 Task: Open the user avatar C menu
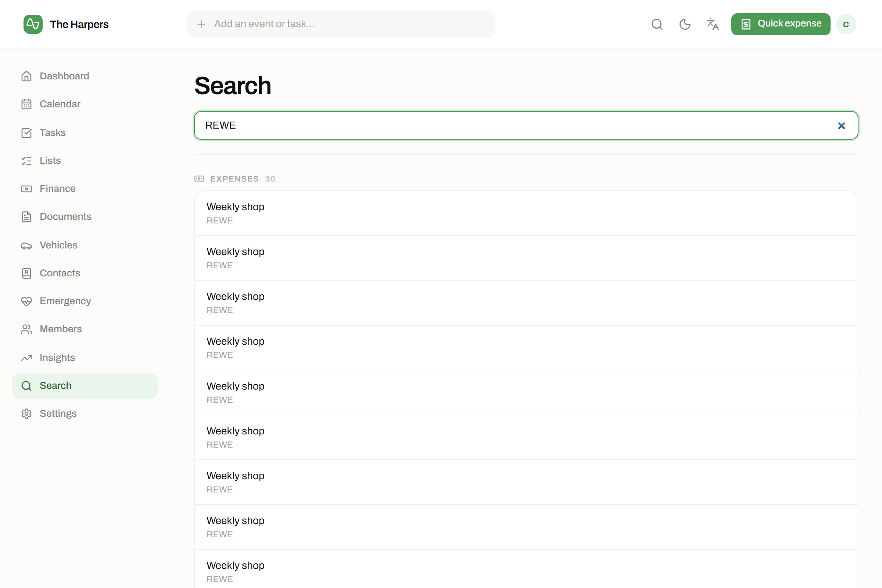[846, 24]
